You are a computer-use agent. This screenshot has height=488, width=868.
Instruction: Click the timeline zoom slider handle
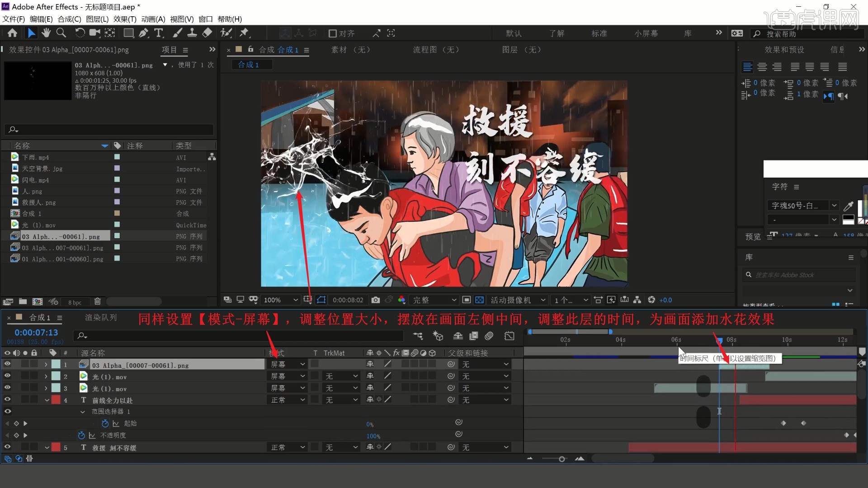pos(561,459)
